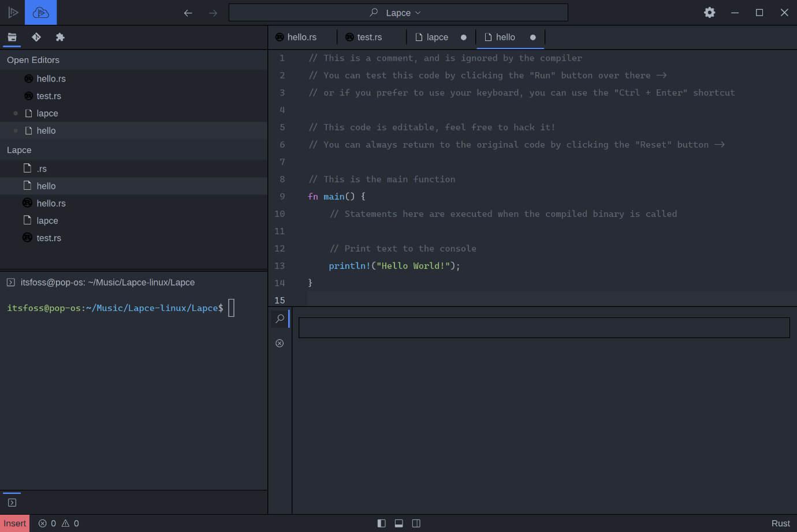Switch to the hello.rs editor tab
The width and height of the screenshot is (797, 532).
click(302, 37)
